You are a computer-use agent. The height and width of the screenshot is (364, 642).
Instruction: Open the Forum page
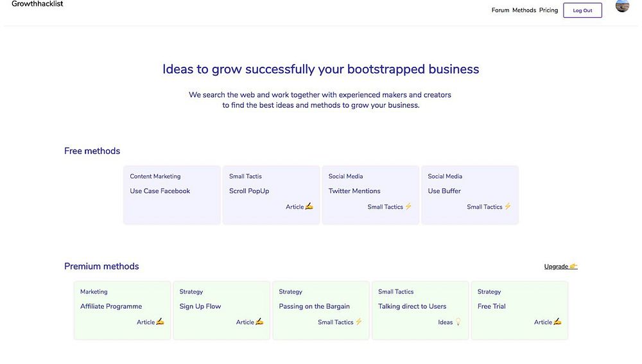pyautogui.click(x=500, y=10)
